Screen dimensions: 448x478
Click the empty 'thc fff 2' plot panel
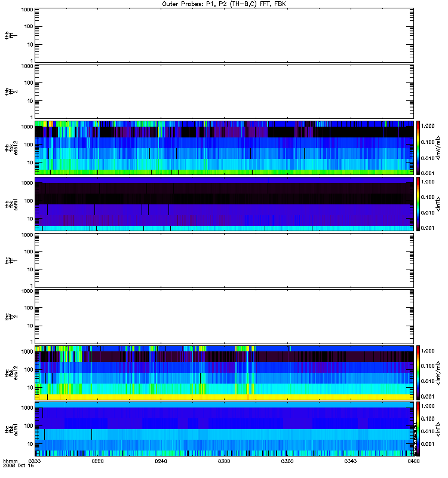(225, 317)
